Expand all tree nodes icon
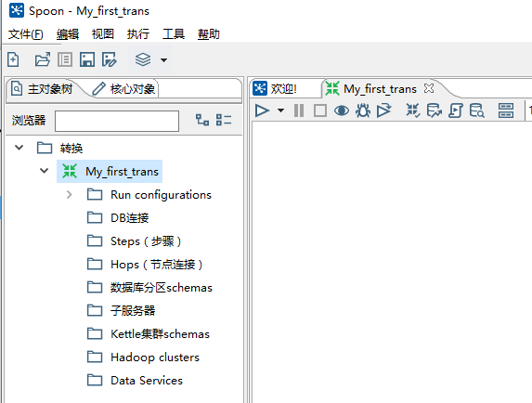 [202, 120]
